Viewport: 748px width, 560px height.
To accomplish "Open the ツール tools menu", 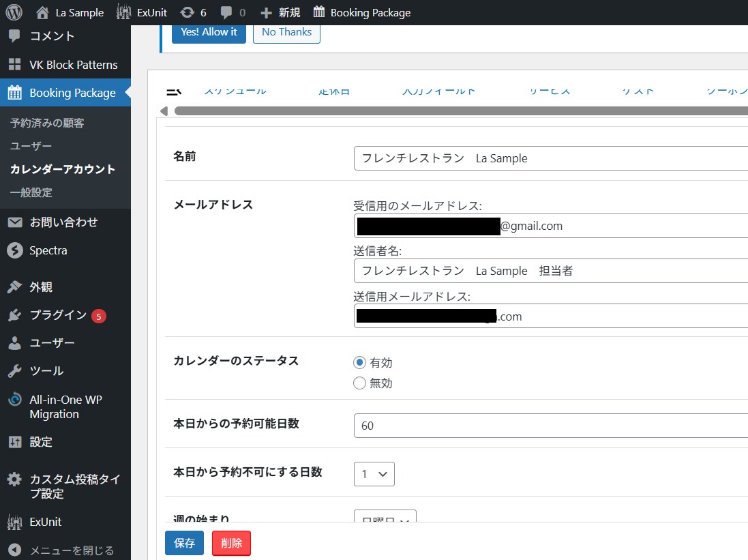I will 65,371.
